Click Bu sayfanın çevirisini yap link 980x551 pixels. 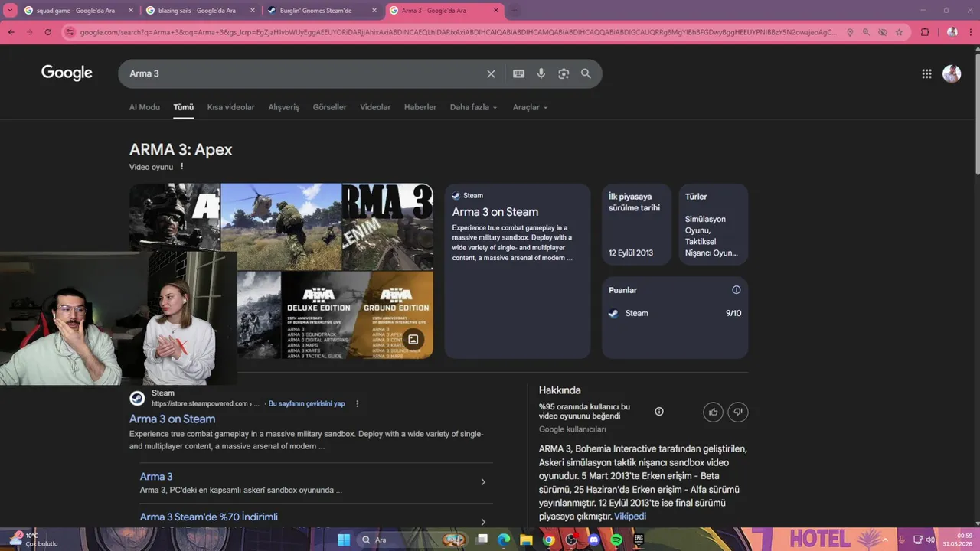tap(306, 403)
